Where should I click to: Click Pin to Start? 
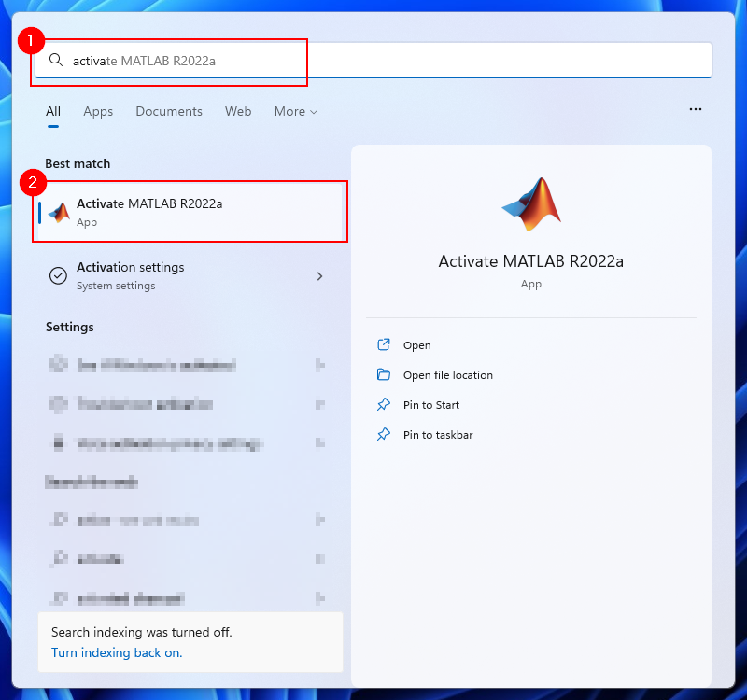click(431, 405)
